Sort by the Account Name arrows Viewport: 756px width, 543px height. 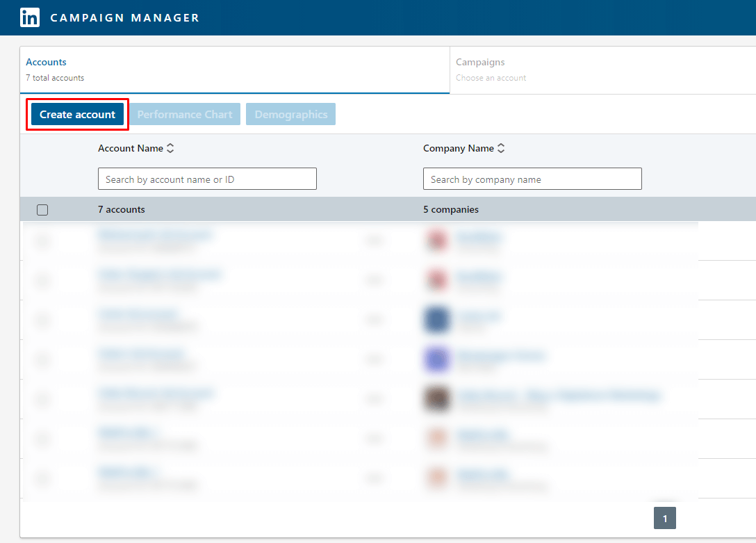tap(170, 149)
